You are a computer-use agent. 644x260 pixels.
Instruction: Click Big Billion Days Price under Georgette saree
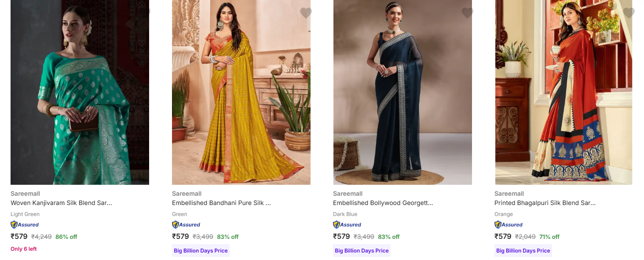(362, 251)
